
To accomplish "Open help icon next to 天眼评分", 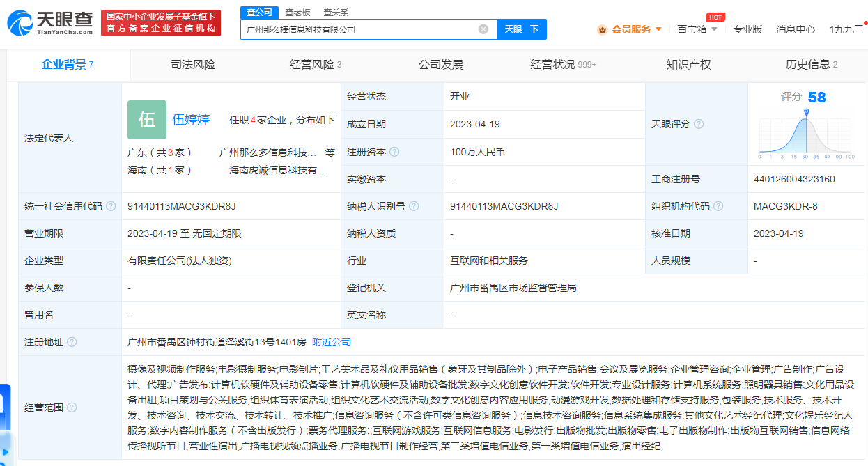I will 699,124.
